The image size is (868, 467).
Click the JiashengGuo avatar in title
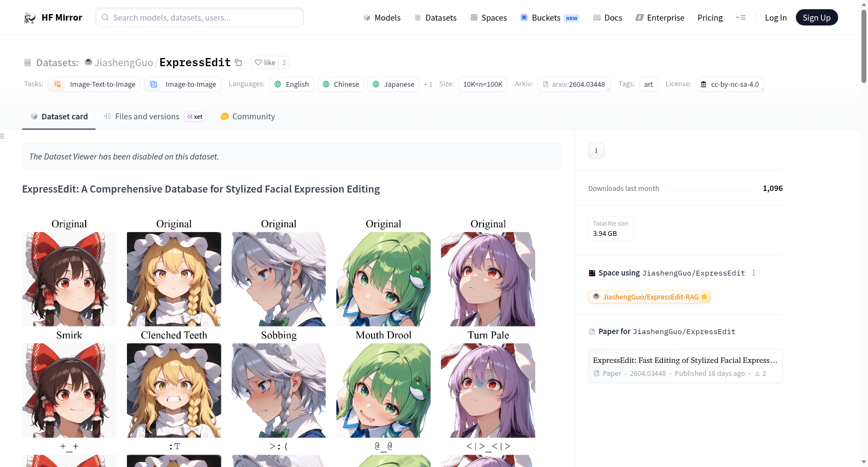click(x=88, y=62)
